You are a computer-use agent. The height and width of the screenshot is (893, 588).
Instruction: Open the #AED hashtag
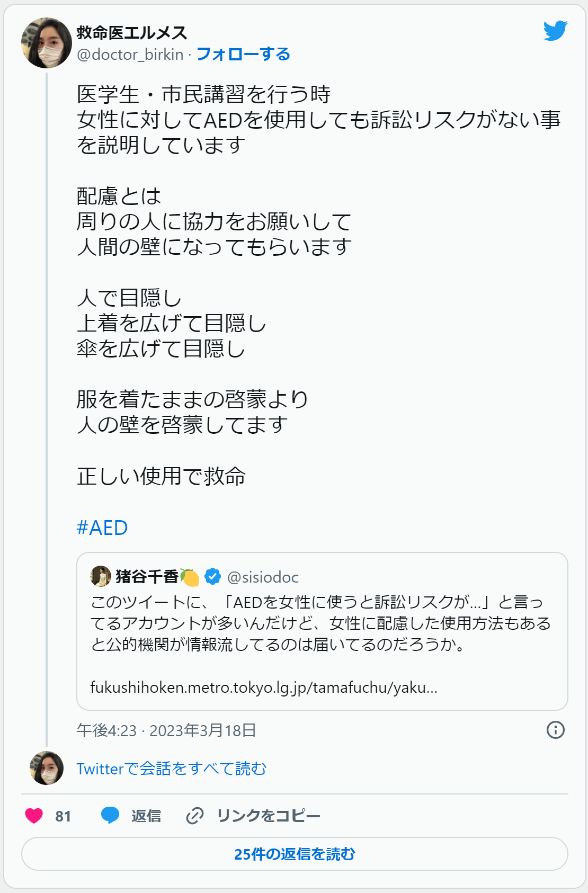102,528
